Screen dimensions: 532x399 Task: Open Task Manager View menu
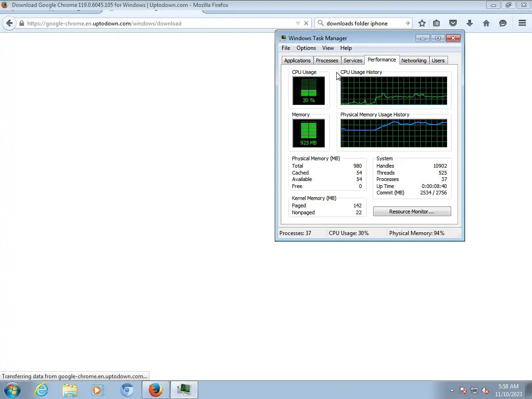click(328, 48)
